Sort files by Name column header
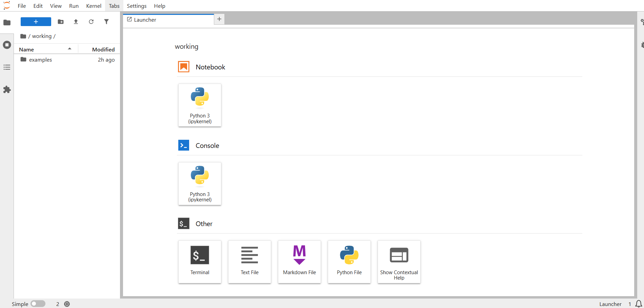The width and height of the screenshot is (644, 308). 46,49
